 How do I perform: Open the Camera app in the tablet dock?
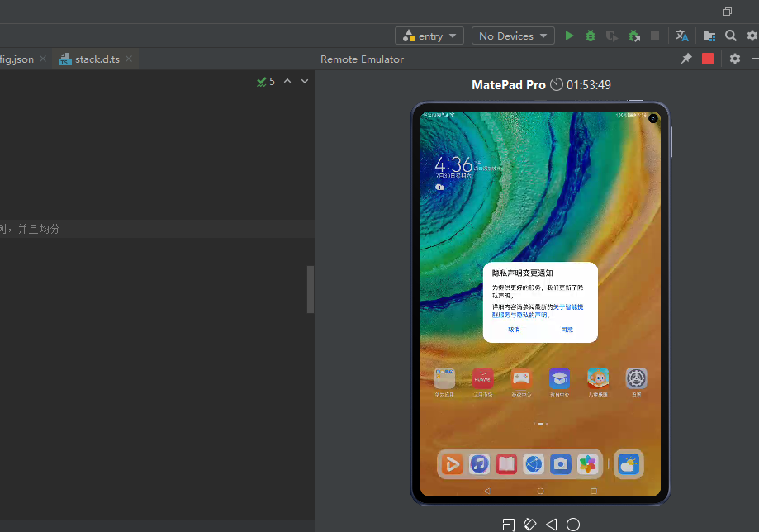(x=561, y=464)
